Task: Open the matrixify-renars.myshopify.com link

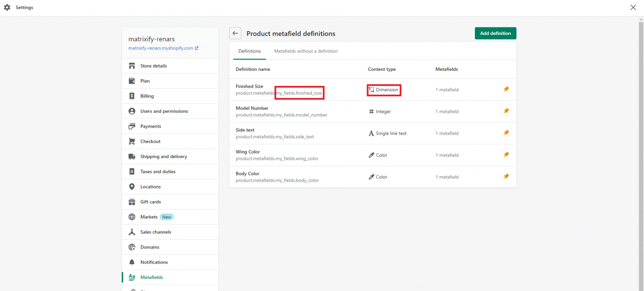Action: pos(161,48)
